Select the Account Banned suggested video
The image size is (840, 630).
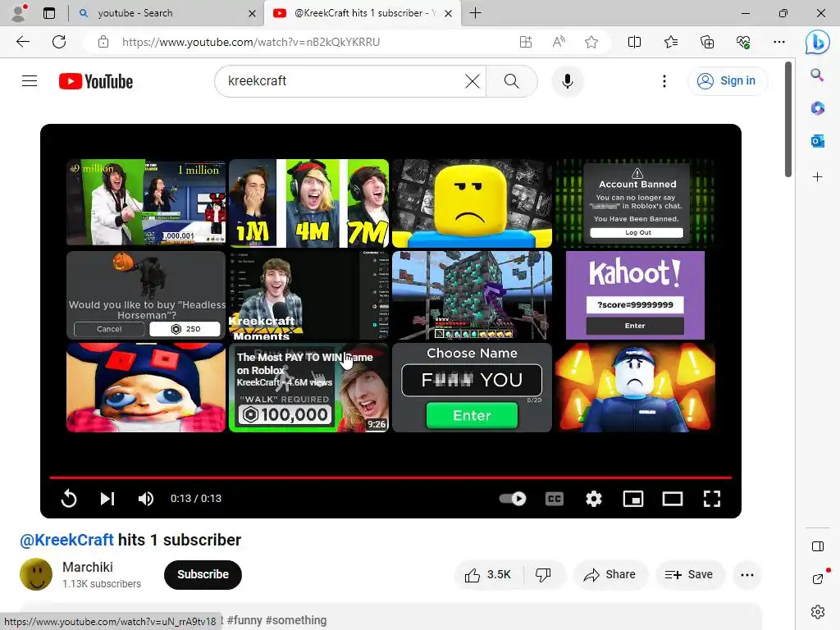pyautogui.click(x=636, y=203)
